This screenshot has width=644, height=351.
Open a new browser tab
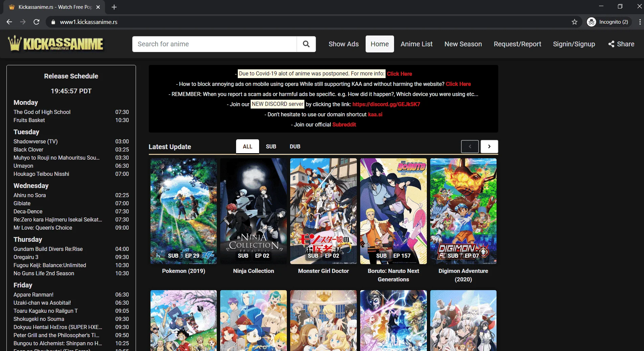point(114,7)
